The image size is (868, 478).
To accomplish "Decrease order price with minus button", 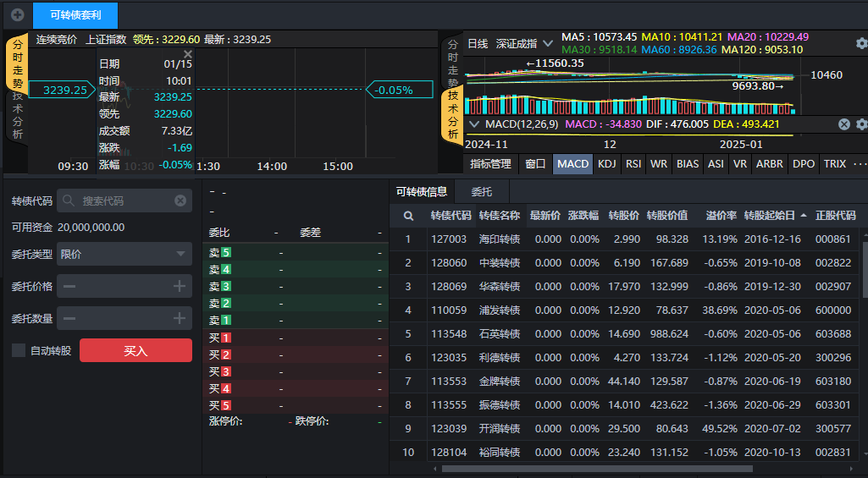I will coord(69,286).
